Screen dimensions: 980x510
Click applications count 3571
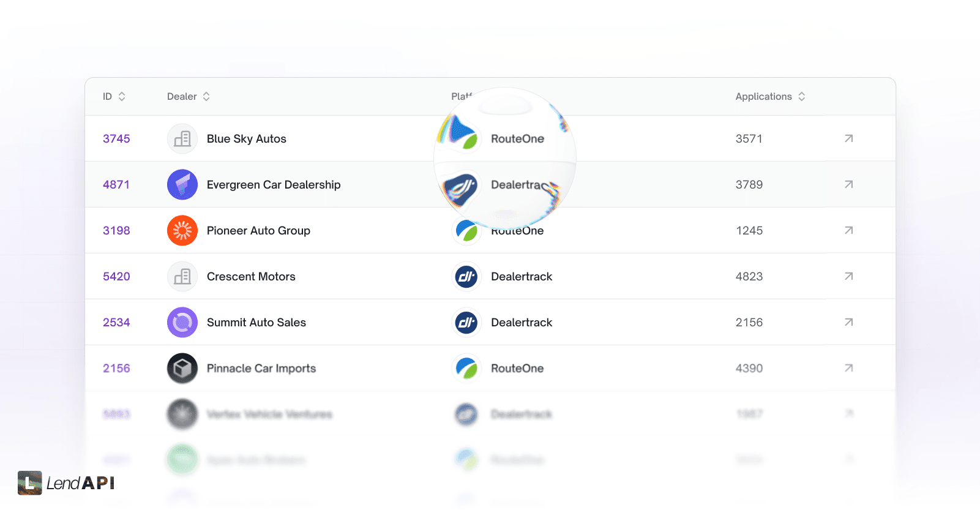click(x=749, y=139)
